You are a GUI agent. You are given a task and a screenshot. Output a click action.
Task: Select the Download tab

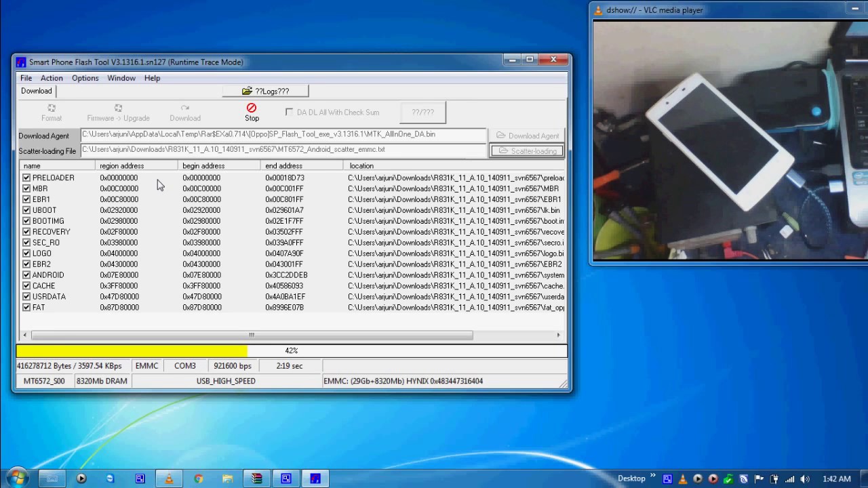pyautogui.click(x=37, y=91)
